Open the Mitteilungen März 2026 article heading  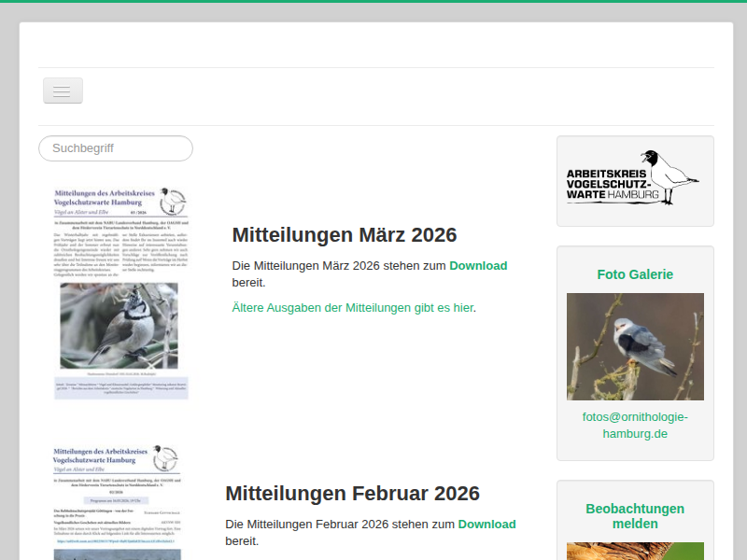tap(344, 234)
